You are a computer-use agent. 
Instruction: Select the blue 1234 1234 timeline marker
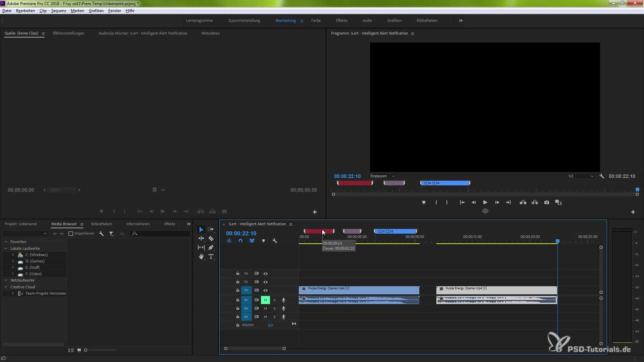[395, 232]
